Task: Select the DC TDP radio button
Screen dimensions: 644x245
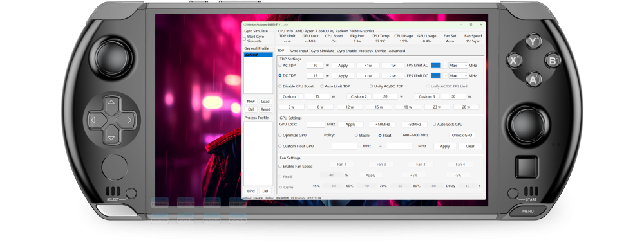Action: click(x=280, y=75)
